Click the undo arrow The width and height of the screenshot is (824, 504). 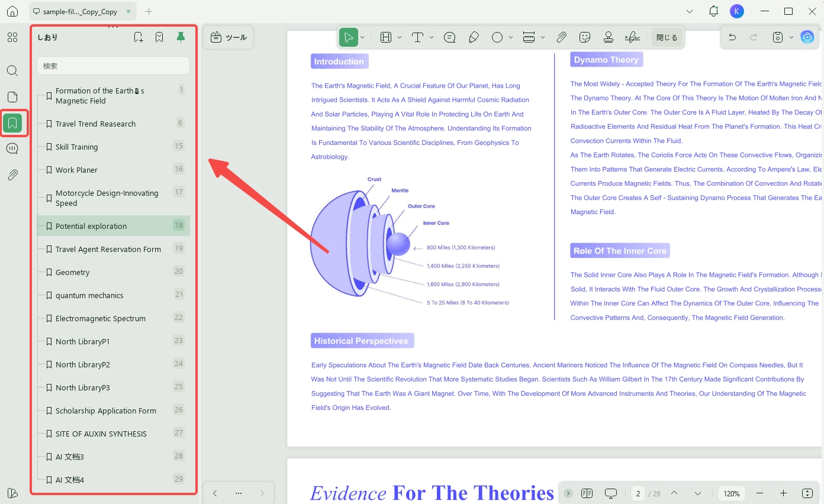click(732, 37)
